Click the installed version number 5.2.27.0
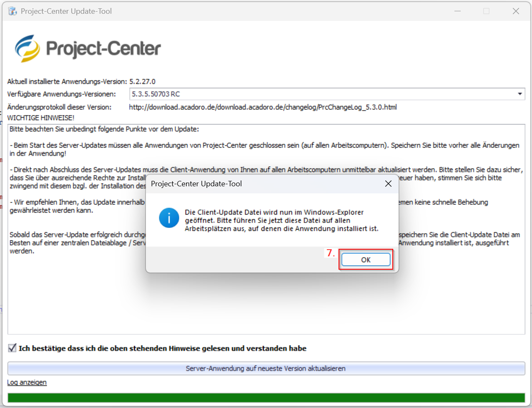Screen dimensions: 532x408 [x=142, y=82]
